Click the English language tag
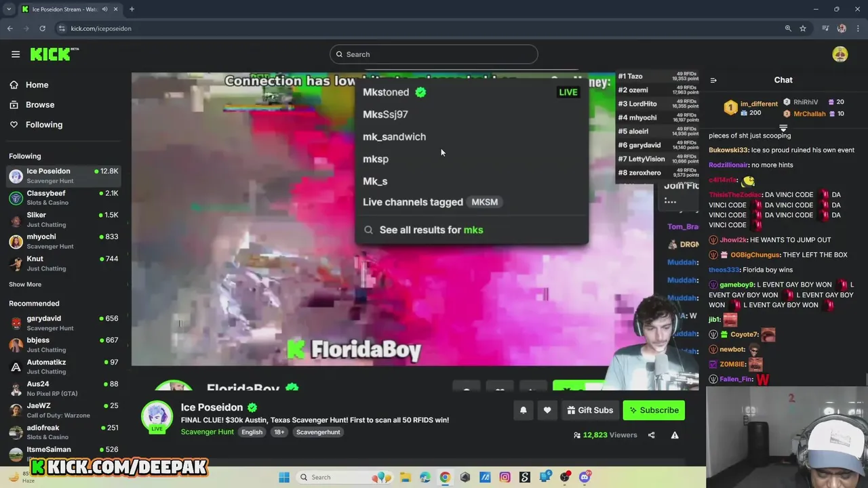 pyautogui.click(x=252, y=432)
